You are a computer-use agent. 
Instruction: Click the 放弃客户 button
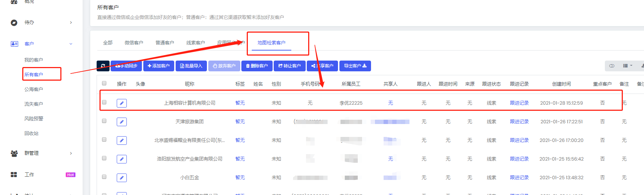click(x=224, y=66)
